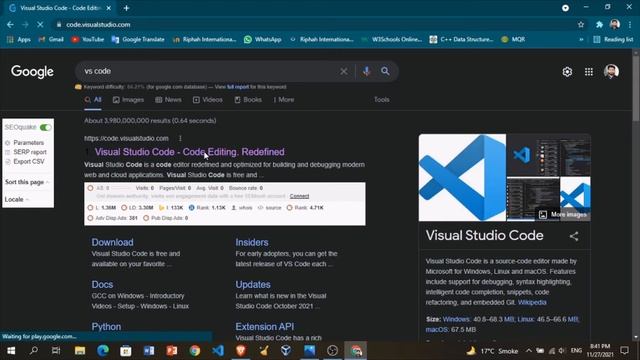Show more bookmarks with chevron
Viewport: 640px width, 360px height.
click(581, 40)
